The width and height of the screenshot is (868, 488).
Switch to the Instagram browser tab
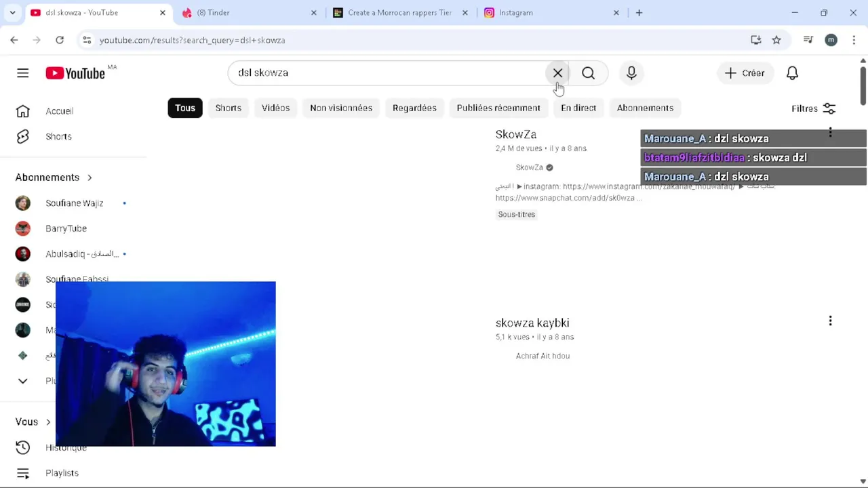pos(552,13)
